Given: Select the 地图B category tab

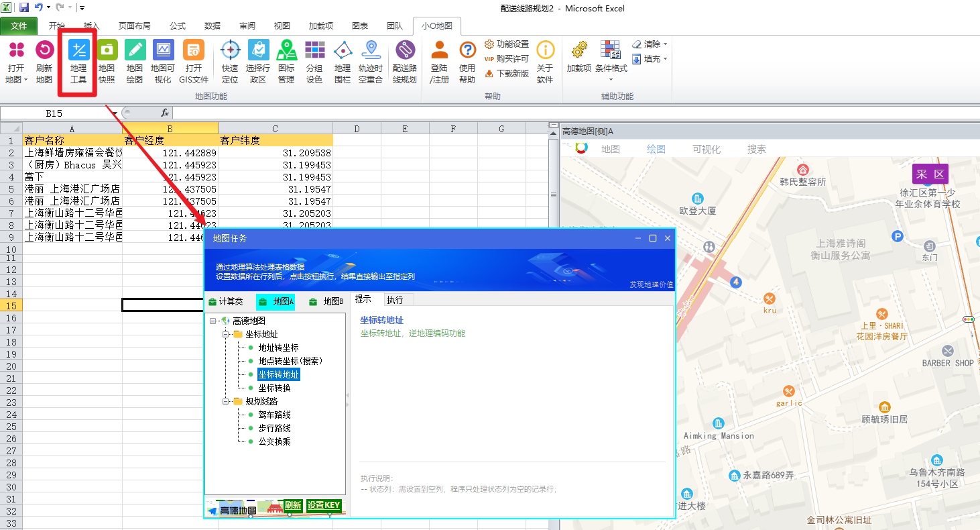Looking at the screenshot, I should pyautogui.click(x=326, y=302).
